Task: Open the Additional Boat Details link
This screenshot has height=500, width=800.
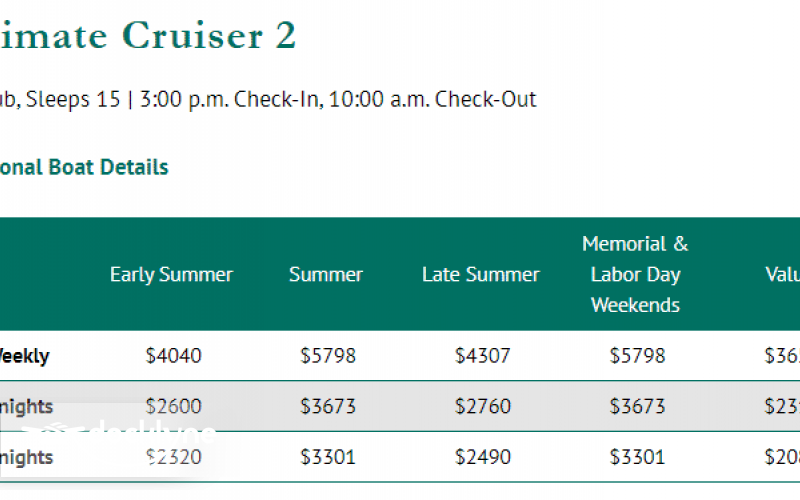Action: click(84, 167)
